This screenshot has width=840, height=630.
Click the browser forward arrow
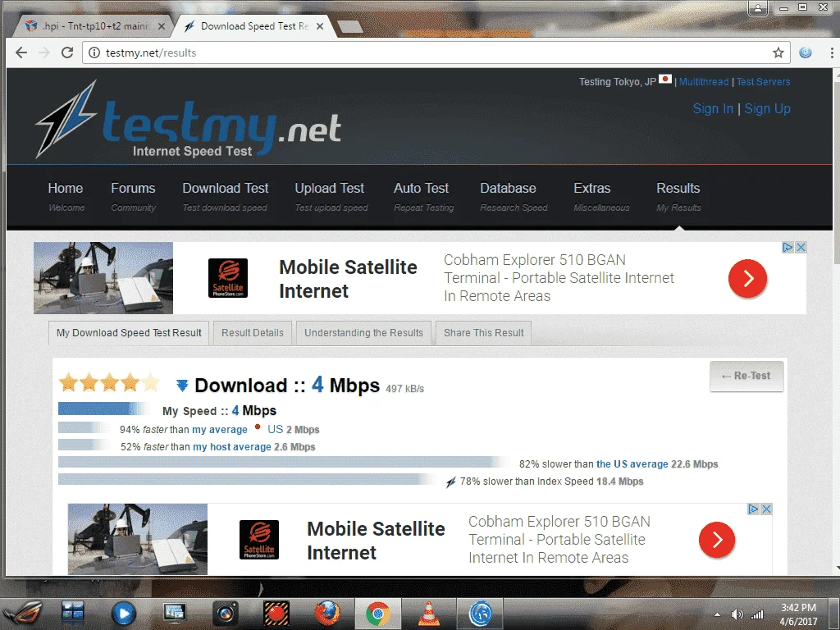(44, 52)
